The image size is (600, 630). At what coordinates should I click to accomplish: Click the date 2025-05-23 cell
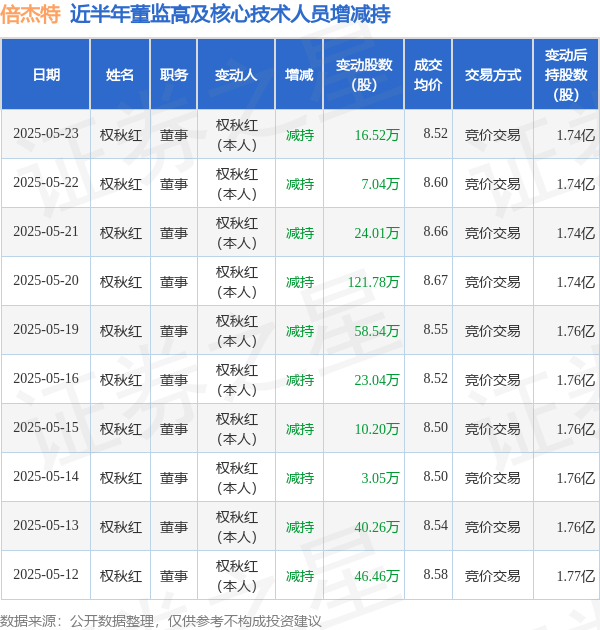46,133
